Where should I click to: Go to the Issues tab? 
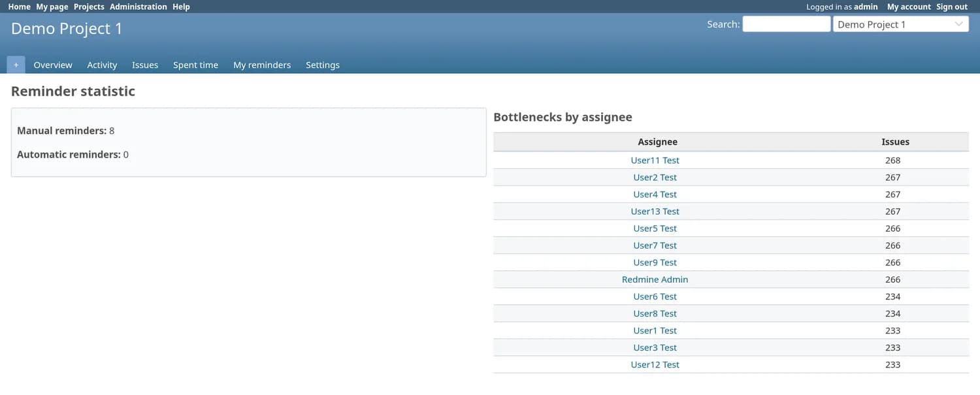click(145, 65)
